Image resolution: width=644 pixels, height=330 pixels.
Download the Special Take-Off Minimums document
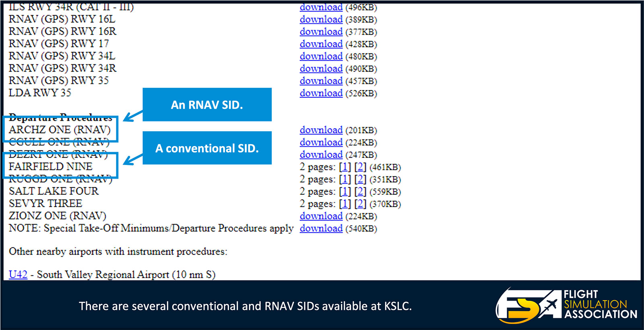click(x=321, y=229)
